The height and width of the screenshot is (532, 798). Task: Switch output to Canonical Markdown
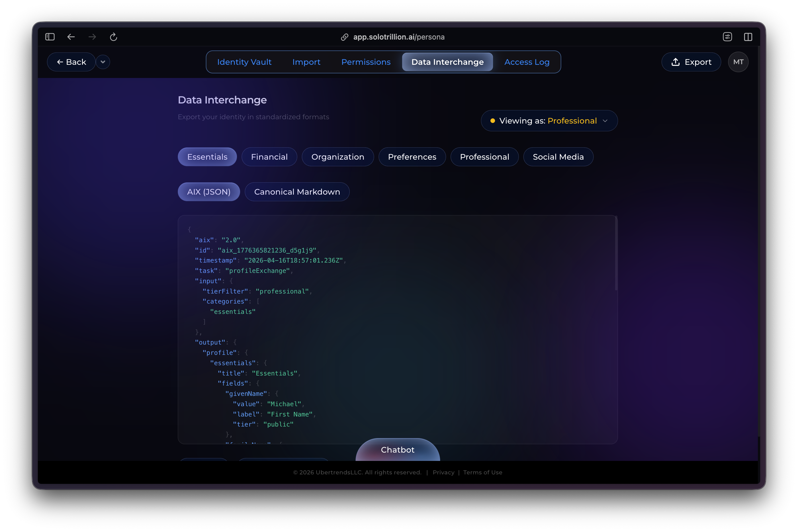click(x=297, y=192)
